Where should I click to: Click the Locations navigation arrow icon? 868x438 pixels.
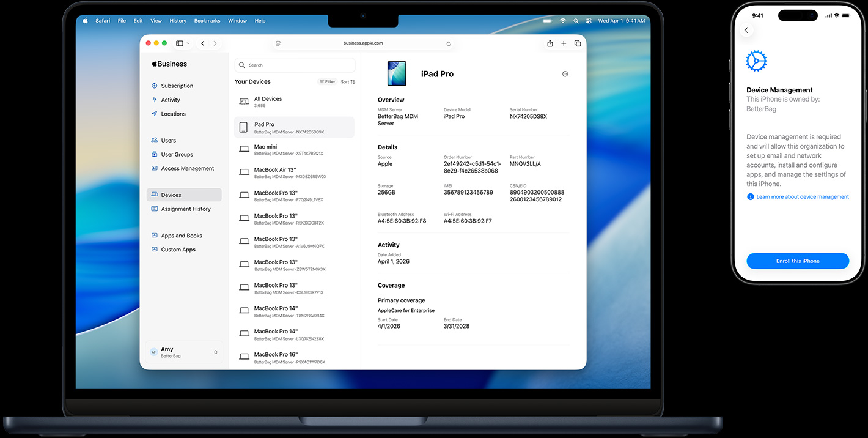point(153,114)
